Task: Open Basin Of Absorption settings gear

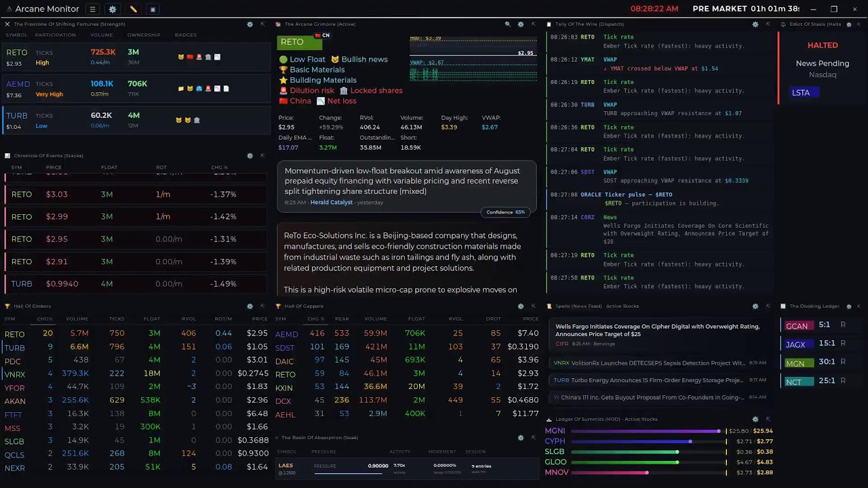Action: 521,437
